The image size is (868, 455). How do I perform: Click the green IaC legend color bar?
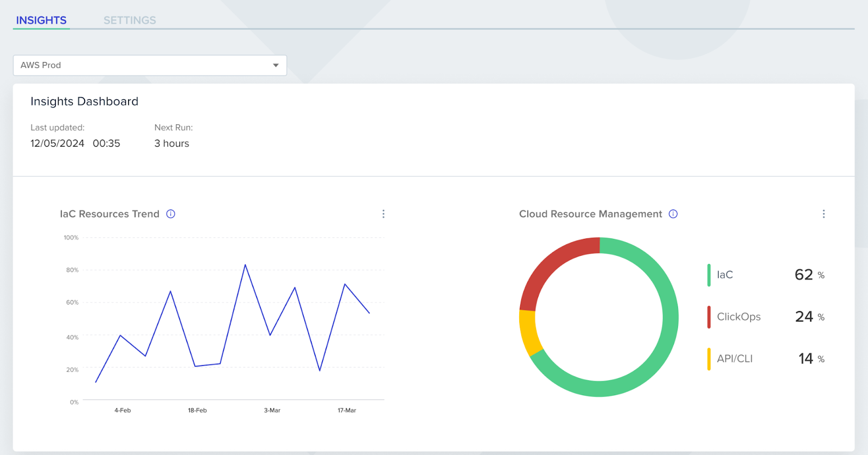[x=709, y=275]
